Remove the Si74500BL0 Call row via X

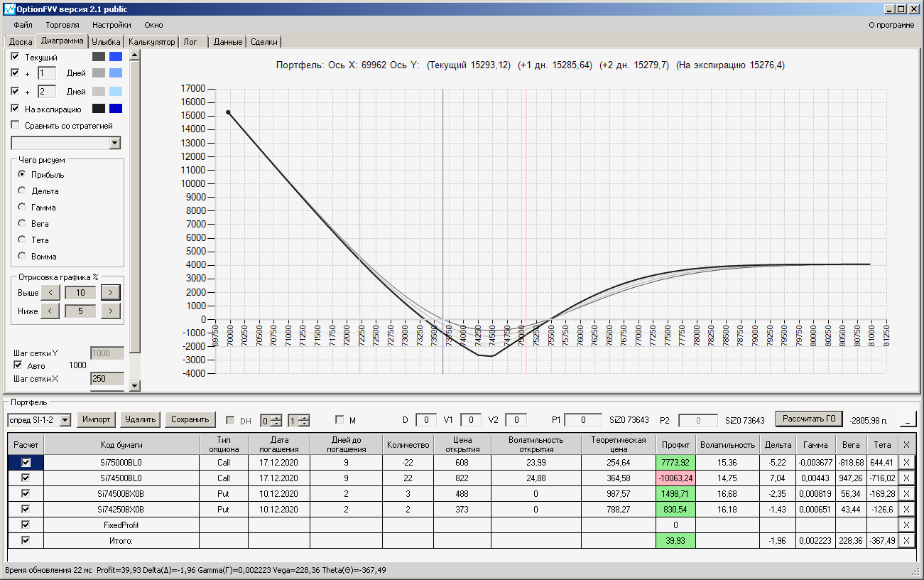click(906, 478)
